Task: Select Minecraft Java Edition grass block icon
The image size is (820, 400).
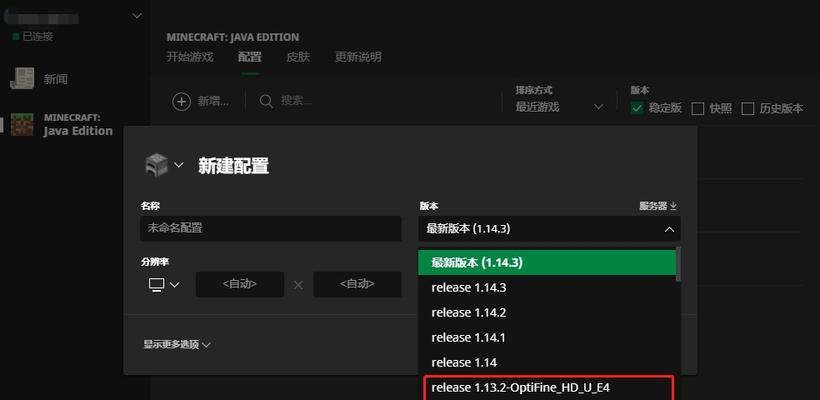Action: 22,124
